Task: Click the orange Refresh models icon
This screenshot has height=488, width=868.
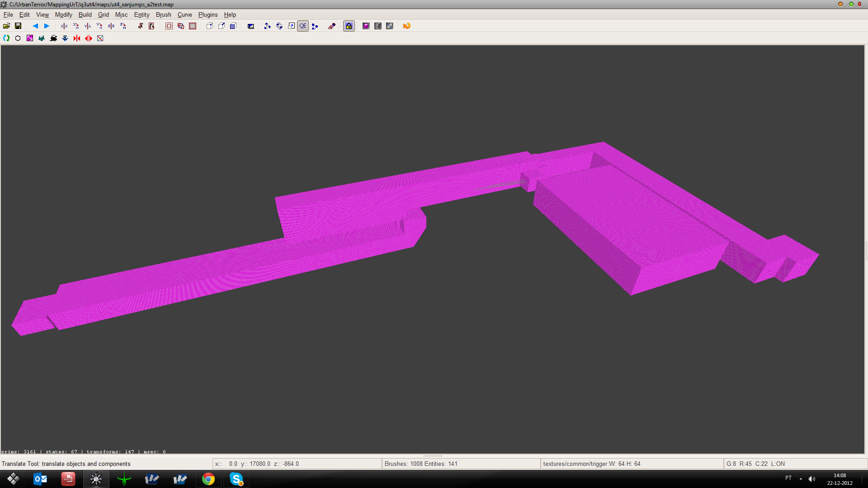Action: coord(406,26)
